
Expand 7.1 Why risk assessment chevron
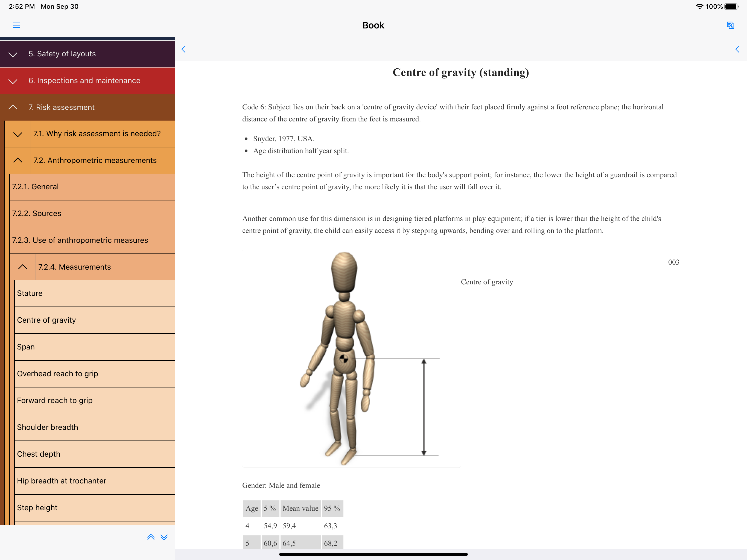click(18, 134)
